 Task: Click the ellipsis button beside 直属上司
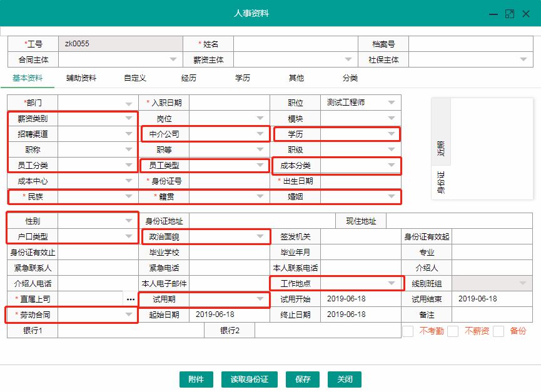[x=130, y=299]
